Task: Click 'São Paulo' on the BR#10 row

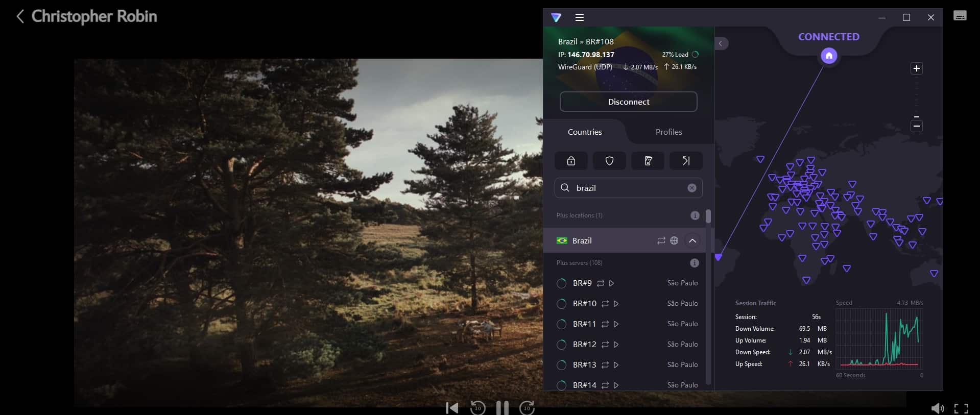Action: (x=682, y=303)
